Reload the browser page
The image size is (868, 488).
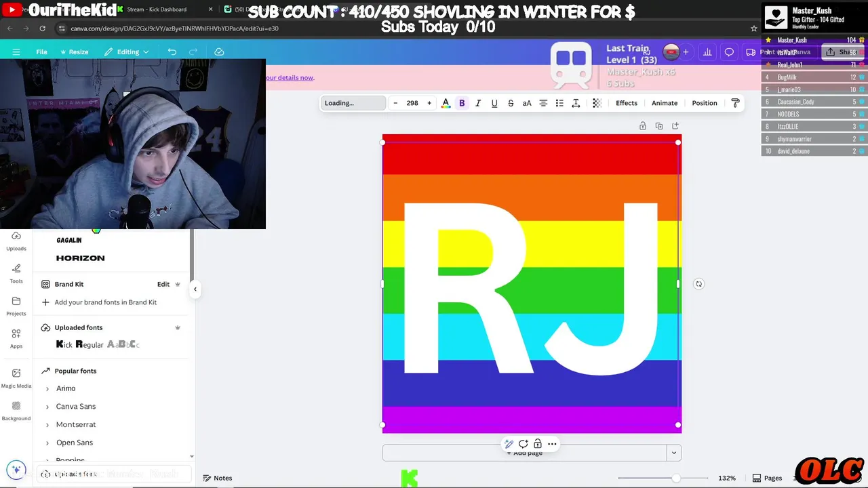(x=42, y=28)
